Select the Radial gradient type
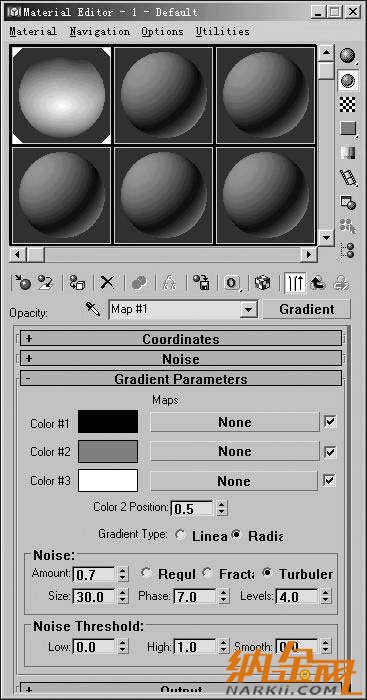This screenshot has width=367, height=700. pyautogui.click(x=237, y=535)
